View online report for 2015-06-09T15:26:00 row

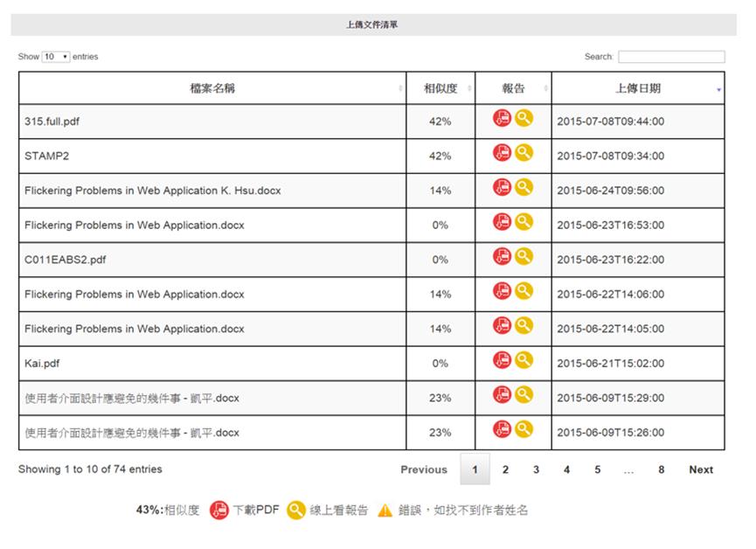click(x=524, y=429)
